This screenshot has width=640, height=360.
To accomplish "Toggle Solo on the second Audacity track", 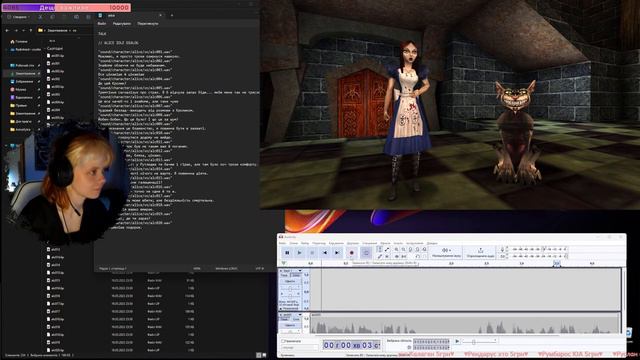I will pos(296,319).
